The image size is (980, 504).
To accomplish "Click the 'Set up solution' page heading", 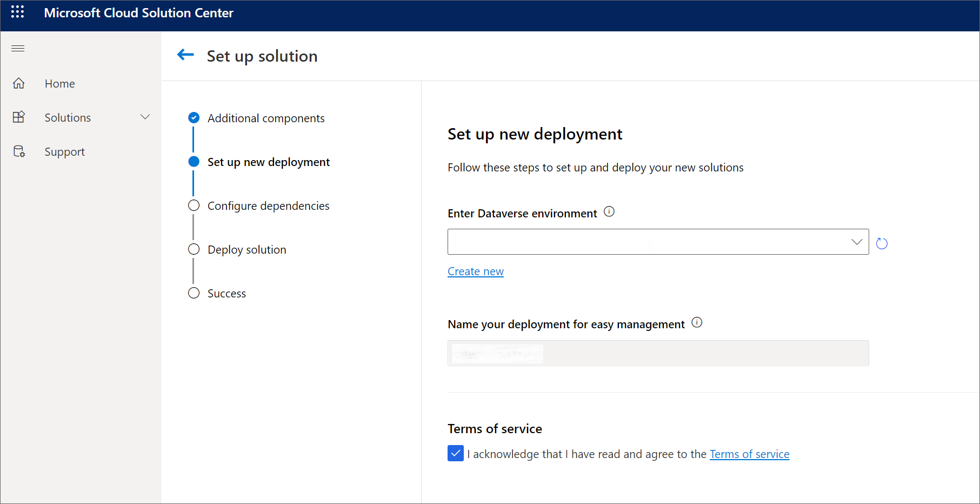I will pyautogui.click(x=262, y=56).
